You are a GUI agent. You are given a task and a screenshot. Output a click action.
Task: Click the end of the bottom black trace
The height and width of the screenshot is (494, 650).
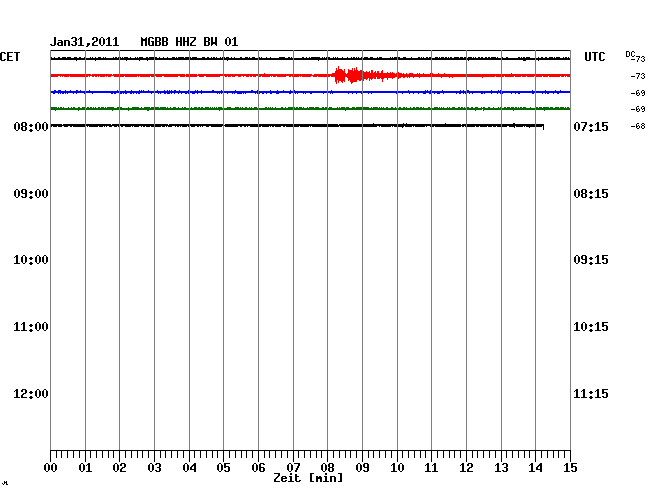point(543,126)
